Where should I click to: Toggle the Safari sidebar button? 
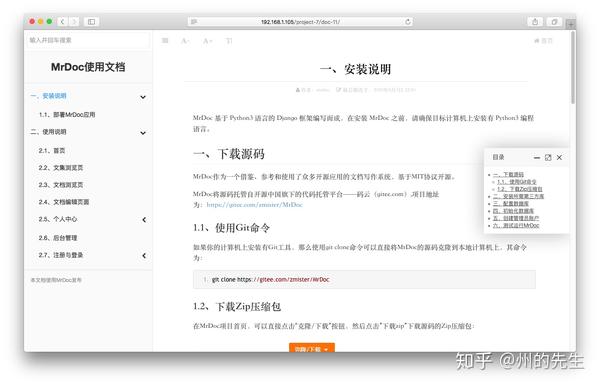[x=91, y=22]
